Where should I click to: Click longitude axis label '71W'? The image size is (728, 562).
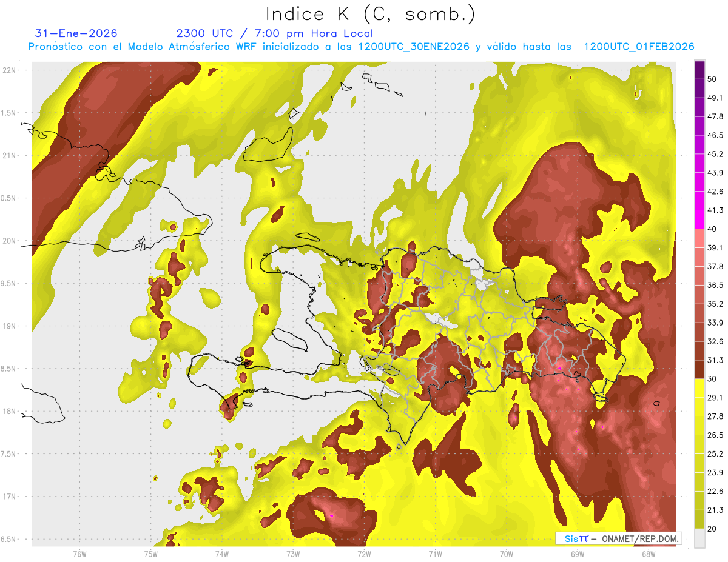click(x=435, y=554)
